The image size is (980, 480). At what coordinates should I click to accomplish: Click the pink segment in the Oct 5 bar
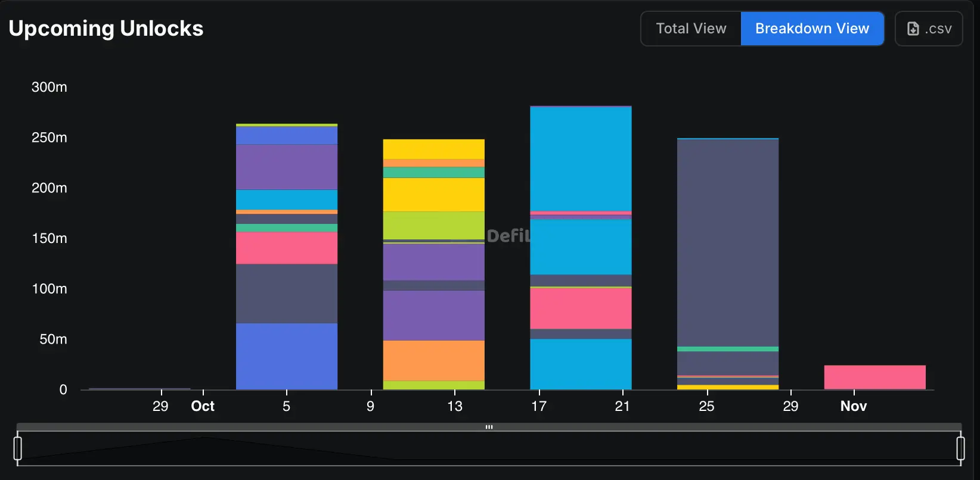(x=287, y=248)
